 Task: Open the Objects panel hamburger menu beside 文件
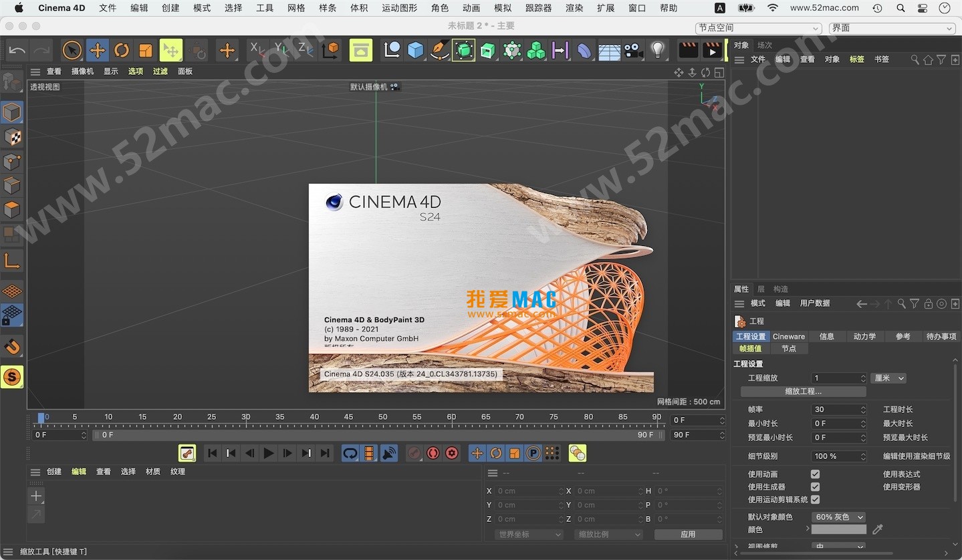[x=739, y=59]
